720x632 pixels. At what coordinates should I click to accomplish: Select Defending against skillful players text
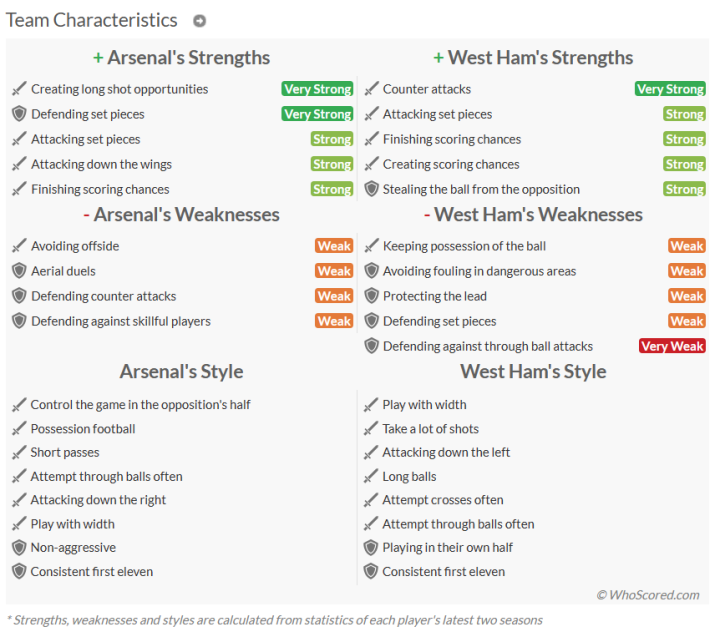point(121,321)
